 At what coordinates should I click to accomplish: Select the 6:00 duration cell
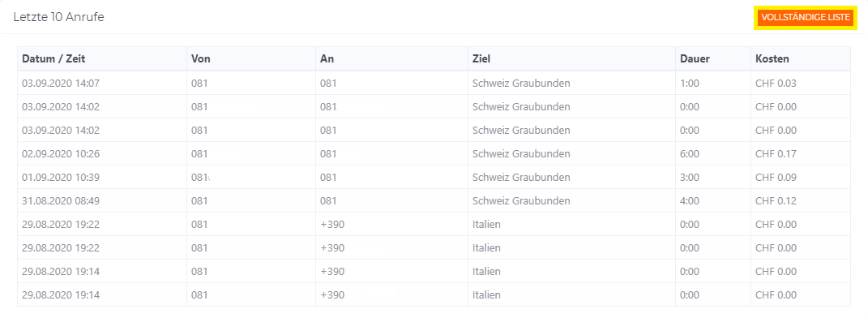690,154
